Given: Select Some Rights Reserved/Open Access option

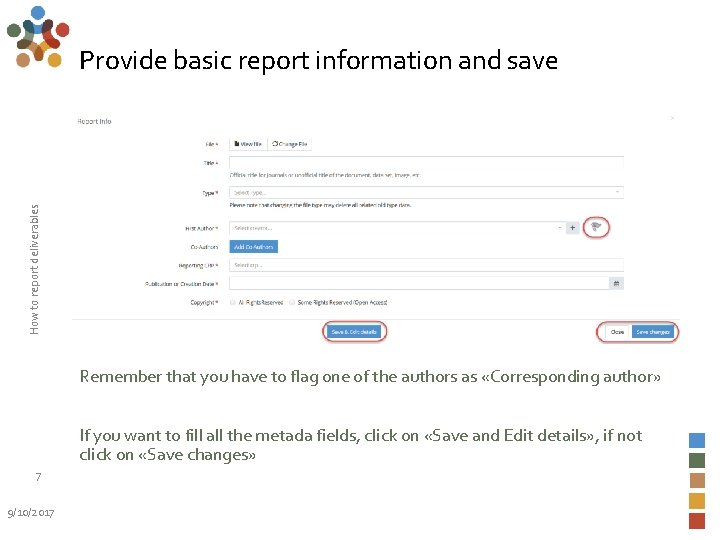Looking at the screenshot, I should [292, 302].
